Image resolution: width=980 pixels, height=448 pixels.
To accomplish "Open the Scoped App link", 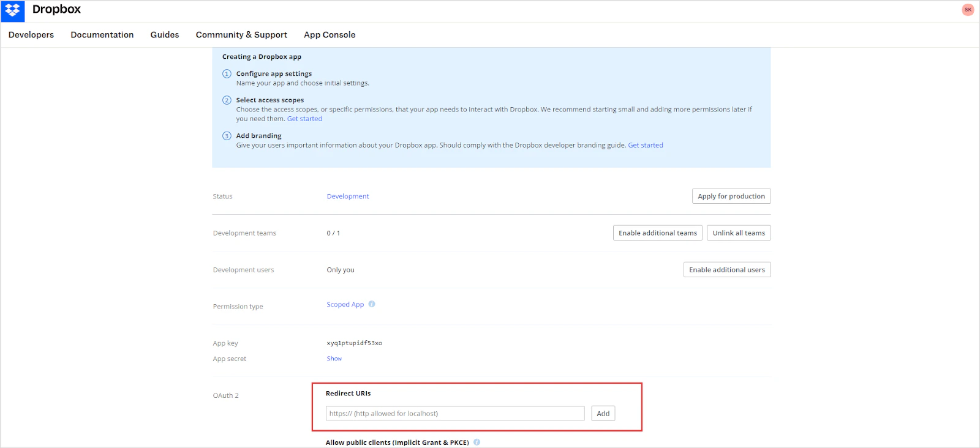I will tap(345, 304).
